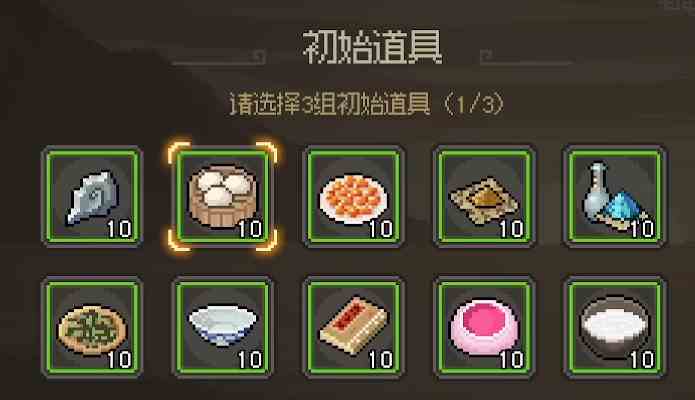Choose the pink rouge dish item
The height and width of the screenshot is (400, 695).
(x=484, y=327)
